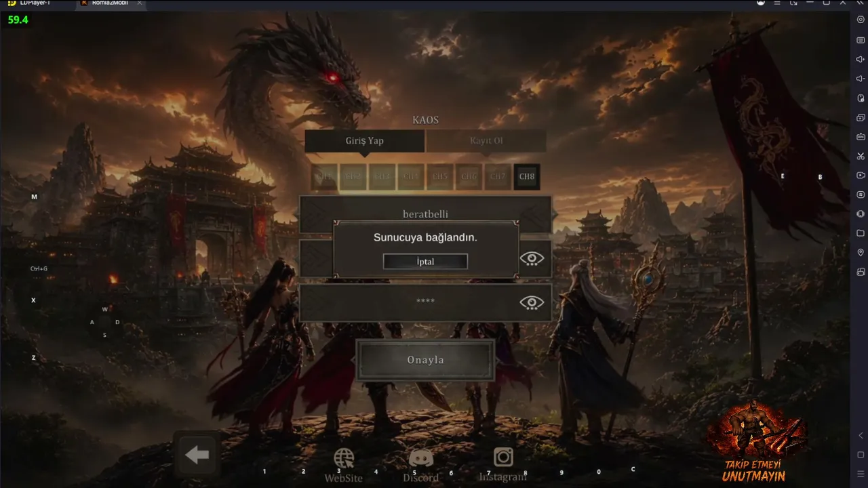
Task: Click the sidebar icon below video recording
Action: coord(861,195)
